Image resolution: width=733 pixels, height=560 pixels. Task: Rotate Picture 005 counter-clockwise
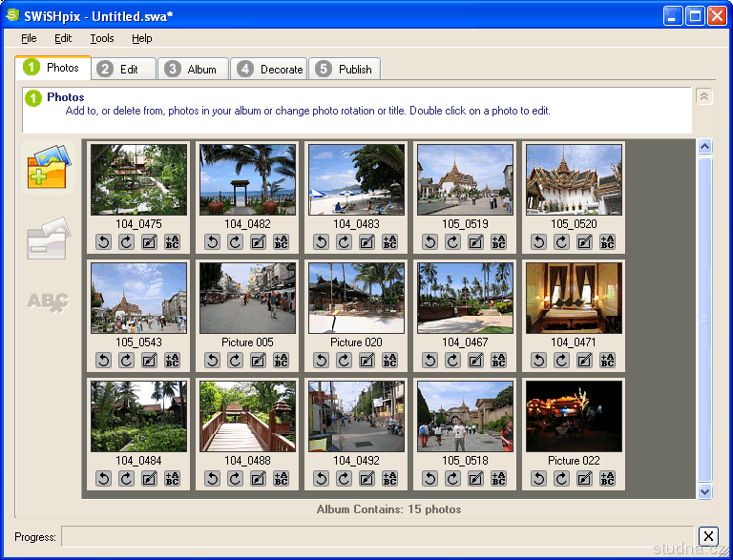pos(213,360)
